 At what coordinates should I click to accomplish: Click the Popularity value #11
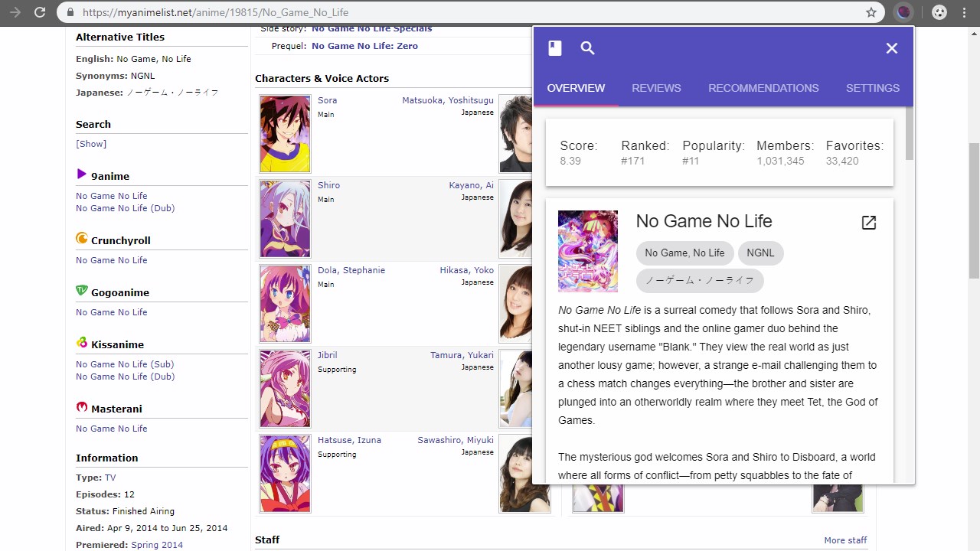click(691, 161)
